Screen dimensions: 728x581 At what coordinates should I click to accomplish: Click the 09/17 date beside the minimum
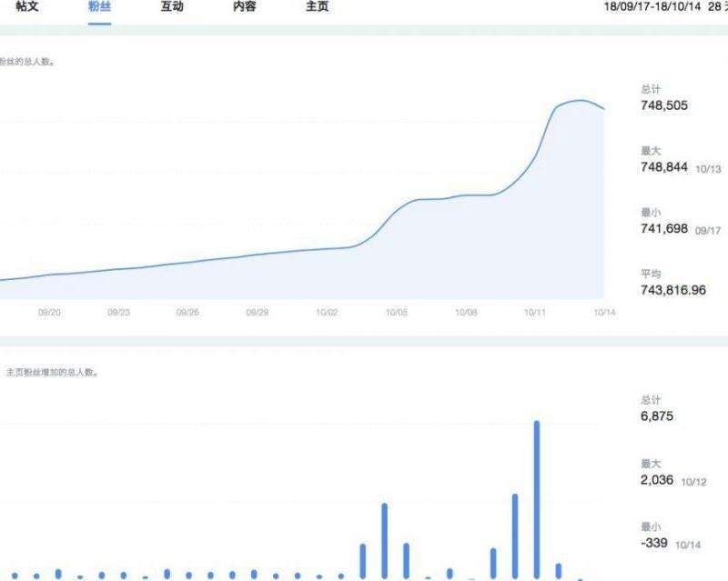click(708, 231)
